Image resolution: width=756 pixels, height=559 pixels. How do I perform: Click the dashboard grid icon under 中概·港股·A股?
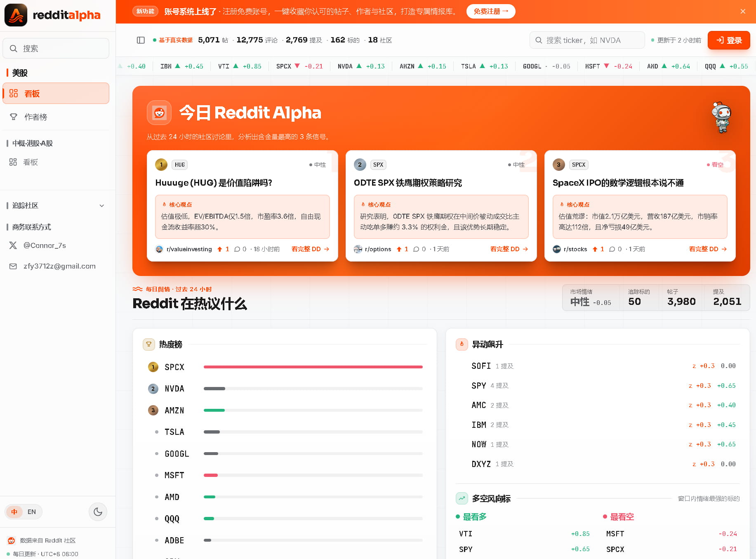[x=13, y=162]
